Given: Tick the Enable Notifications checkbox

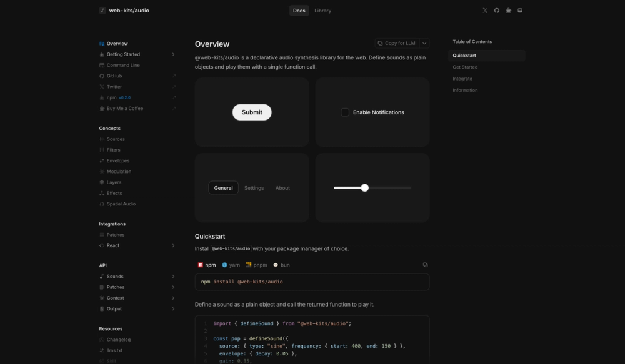Looking at the screenshot, I should pyautogui.click(x=345, y=112).
